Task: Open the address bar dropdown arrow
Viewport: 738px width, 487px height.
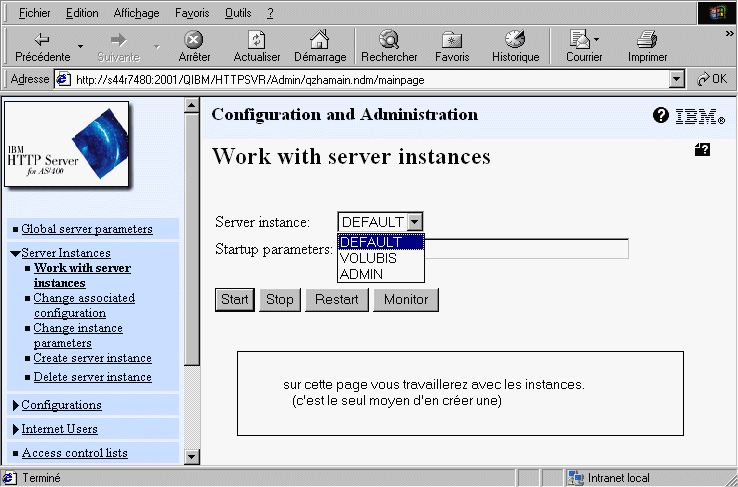Action: [676, 80]
